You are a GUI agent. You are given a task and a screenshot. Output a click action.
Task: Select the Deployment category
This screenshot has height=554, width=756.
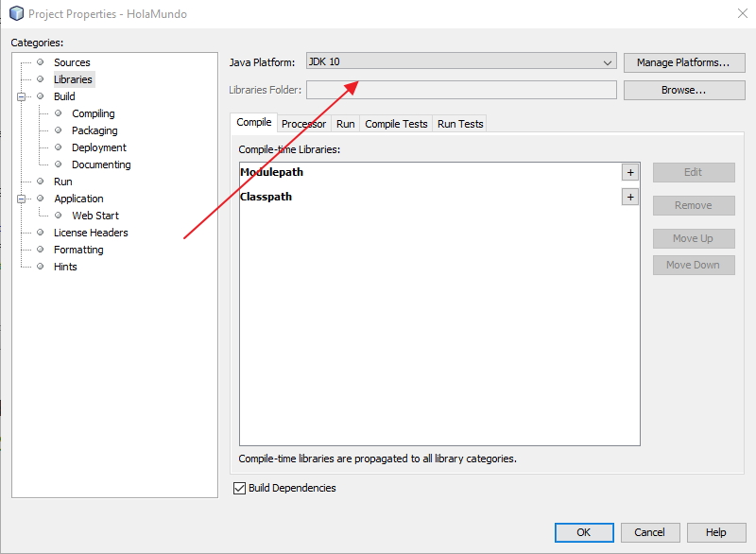pyautogui.click(x=99, y=147)
